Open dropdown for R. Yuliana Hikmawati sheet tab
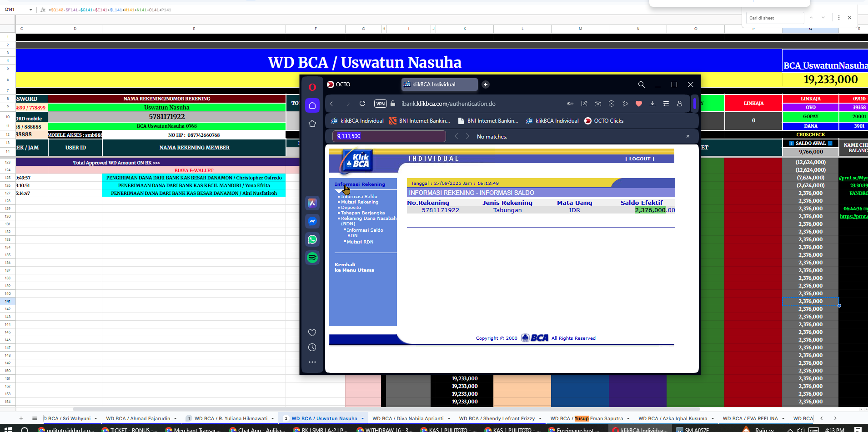Viewport: 868px width, 432px height. (272, 419)
